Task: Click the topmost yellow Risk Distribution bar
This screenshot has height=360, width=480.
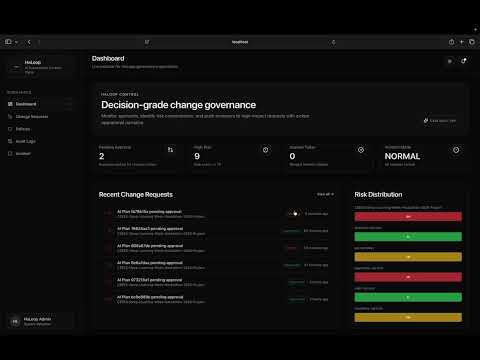Action: (x=408, y=257)
